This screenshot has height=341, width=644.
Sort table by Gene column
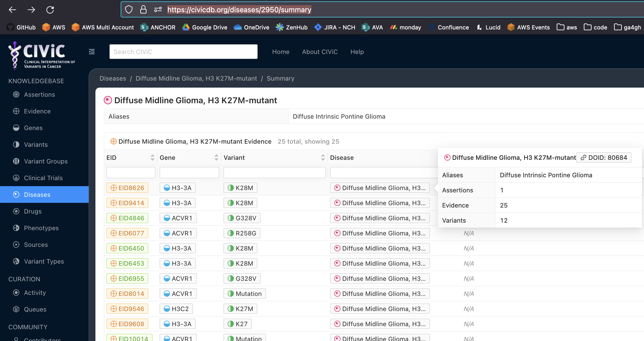click(216, 157)
